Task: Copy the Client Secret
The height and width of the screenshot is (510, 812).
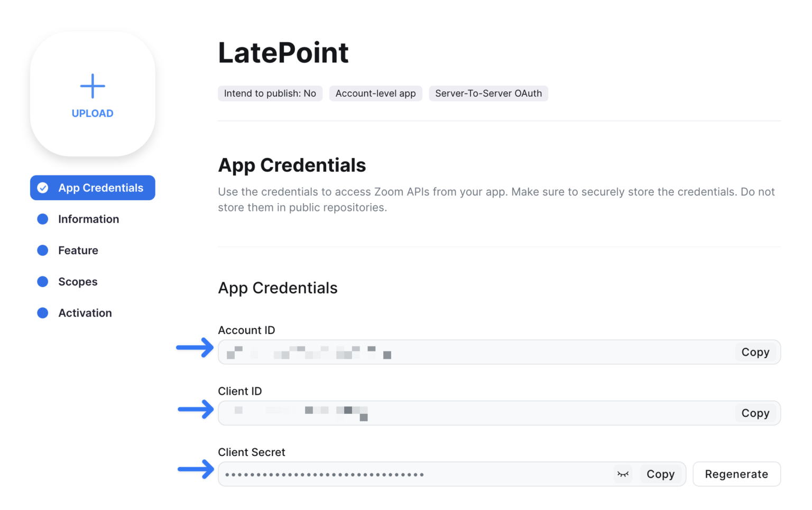Action: [660, 474]
